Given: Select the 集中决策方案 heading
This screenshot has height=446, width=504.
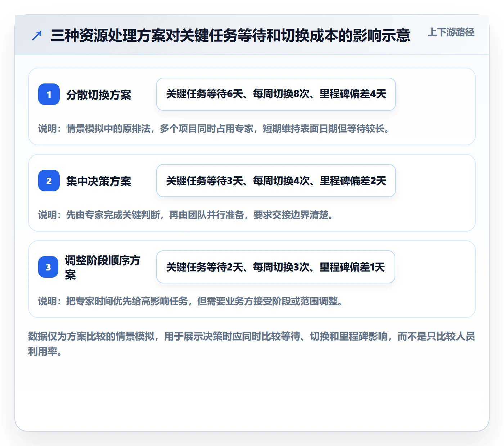Looking at the screenshot, I should 99,181.
